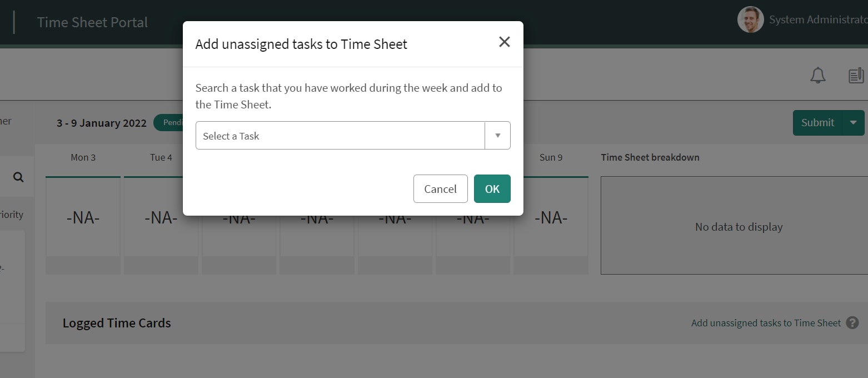Click the help question mark icon

coord(852,323)
